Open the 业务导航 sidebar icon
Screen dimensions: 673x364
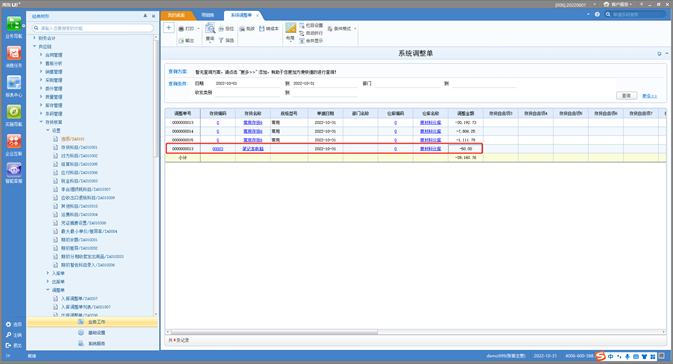coord(14,24)
